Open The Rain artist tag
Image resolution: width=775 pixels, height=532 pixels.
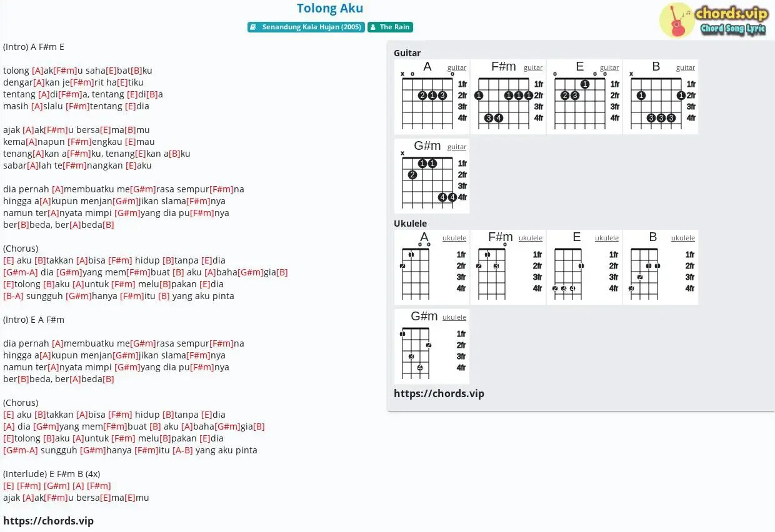tap(390, 27)
